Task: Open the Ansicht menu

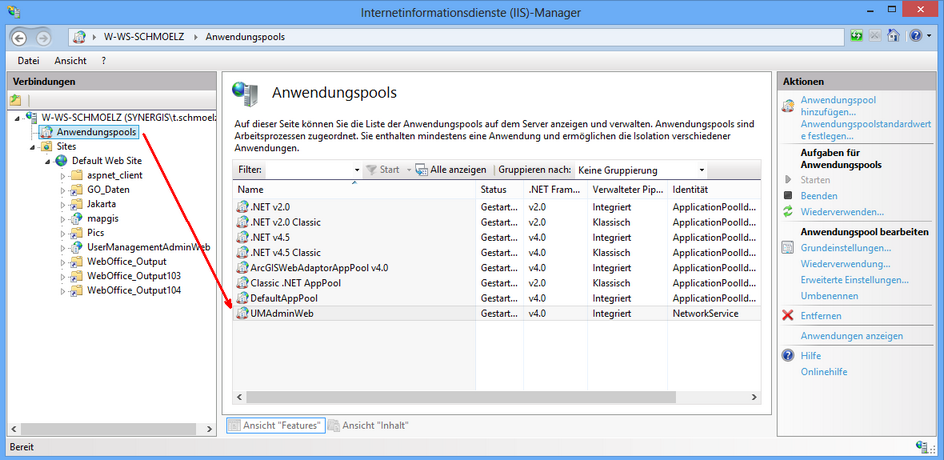Action: pos(70,61)
